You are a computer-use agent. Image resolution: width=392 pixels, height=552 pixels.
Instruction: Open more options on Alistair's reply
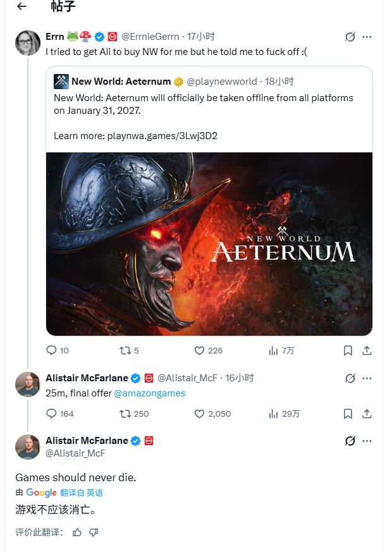pyautogui.click(x=367, y=378)
